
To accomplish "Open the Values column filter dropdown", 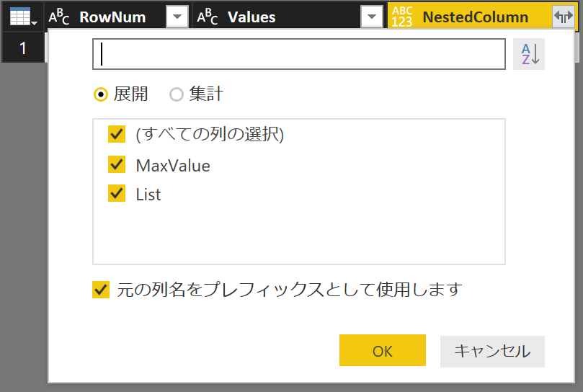I will [x=371, y=17].
